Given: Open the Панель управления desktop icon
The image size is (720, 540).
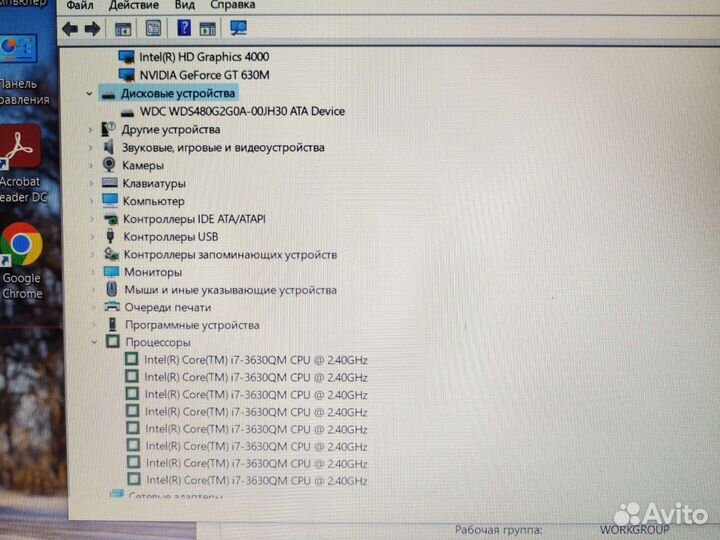Looking at the screenshot, I should coord(22,69).
